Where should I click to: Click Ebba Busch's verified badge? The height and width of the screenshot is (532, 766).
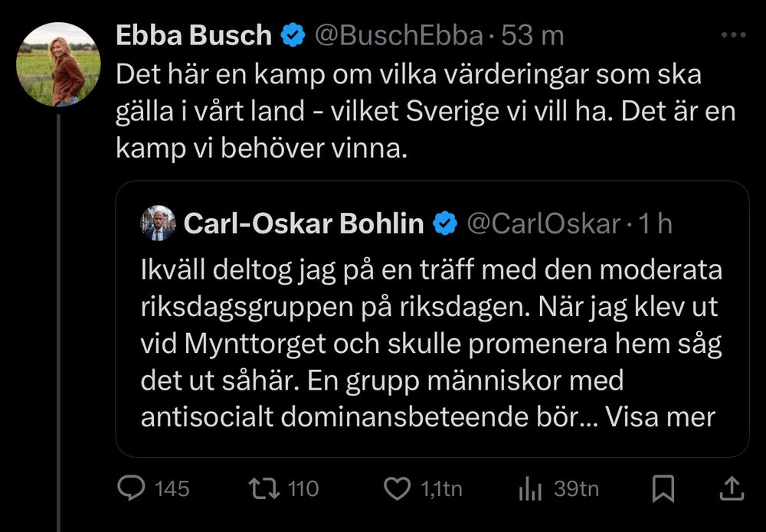coord(293,35)
